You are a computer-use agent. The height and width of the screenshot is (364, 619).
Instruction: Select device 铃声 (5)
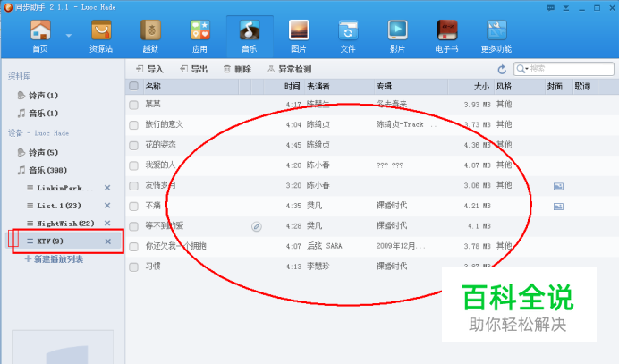coord(38,152)
